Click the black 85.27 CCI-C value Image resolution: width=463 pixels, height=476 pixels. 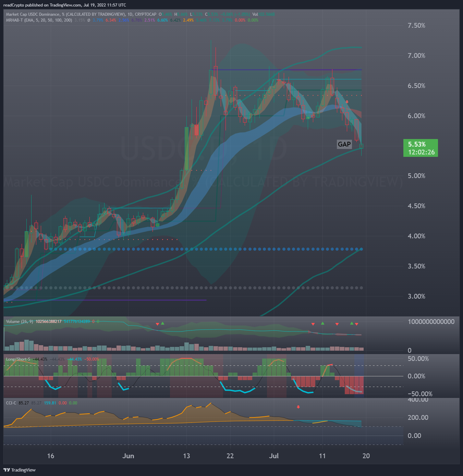[24, 403]
